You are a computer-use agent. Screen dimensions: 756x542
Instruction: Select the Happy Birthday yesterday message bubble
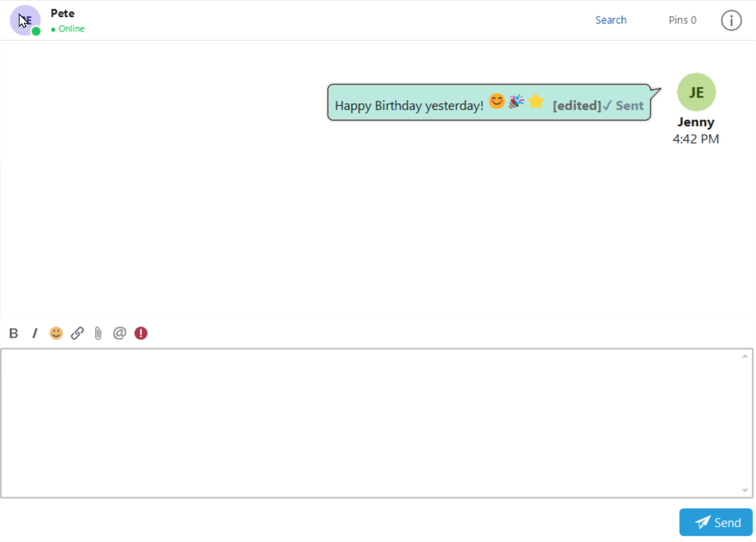489,103
